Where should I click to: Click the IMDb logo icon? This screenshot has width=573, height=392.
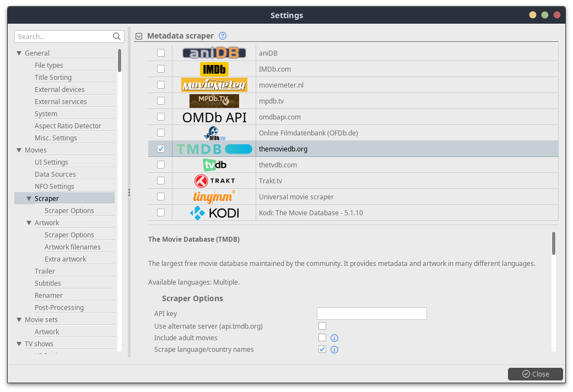click(214, 69)
